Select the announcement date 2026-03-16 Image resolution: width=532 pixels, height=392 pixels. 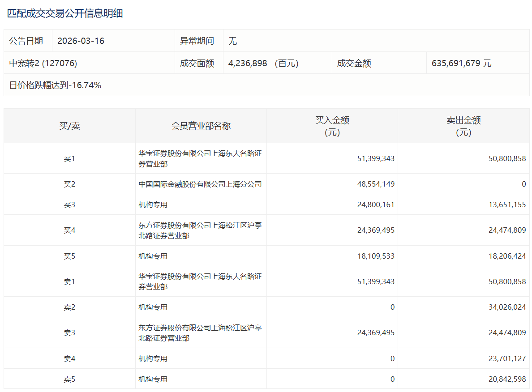pos(81,41)
